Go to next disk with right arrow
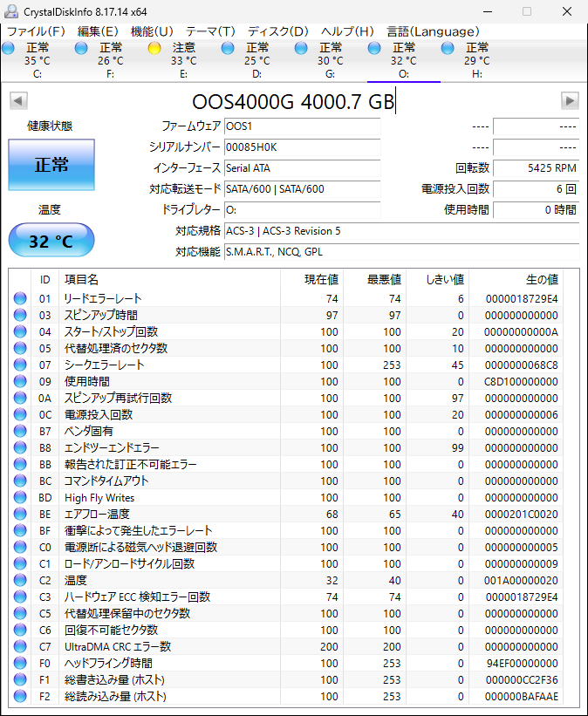This screenshot has width=588, height=716. (x=570, y=100)
